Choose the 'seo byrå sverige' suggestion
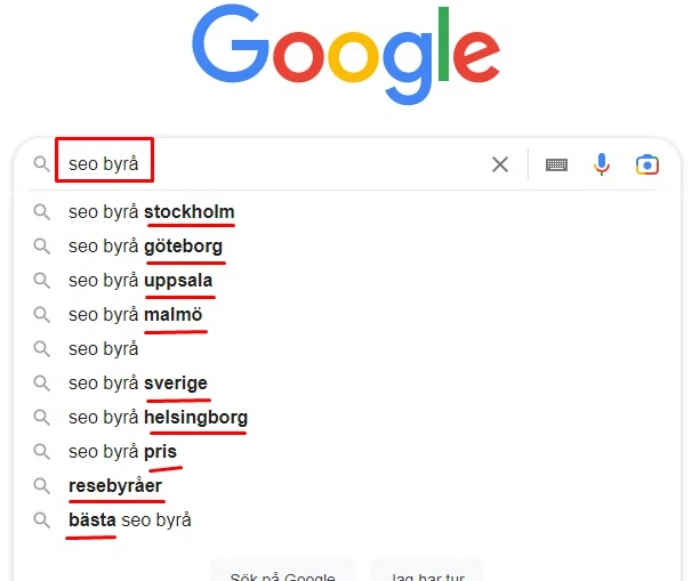The width and height of the screenshot is (700, 581). pyautogui.click(x=138, y=383)
